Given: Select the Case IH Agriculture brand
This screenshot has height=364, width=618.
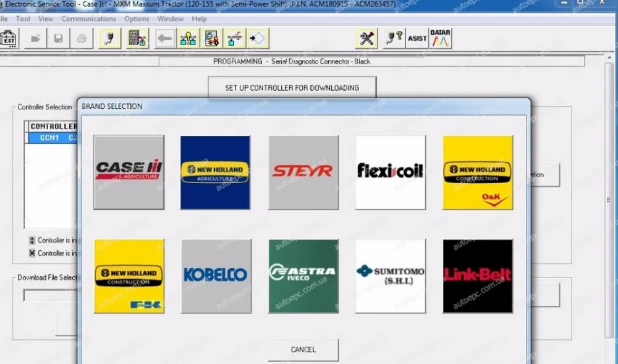Looking at the screenshot, I should [x=129, y=172].
